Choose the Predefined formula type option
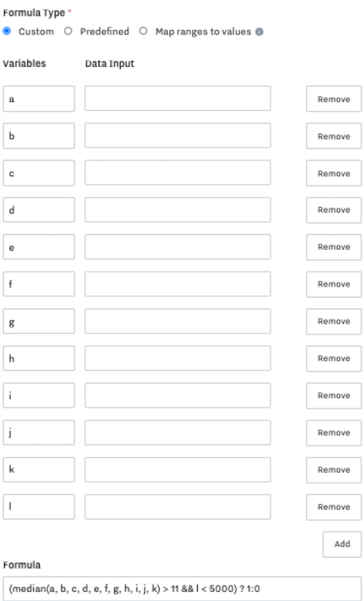Screen dimensions: 364x601 68,31
